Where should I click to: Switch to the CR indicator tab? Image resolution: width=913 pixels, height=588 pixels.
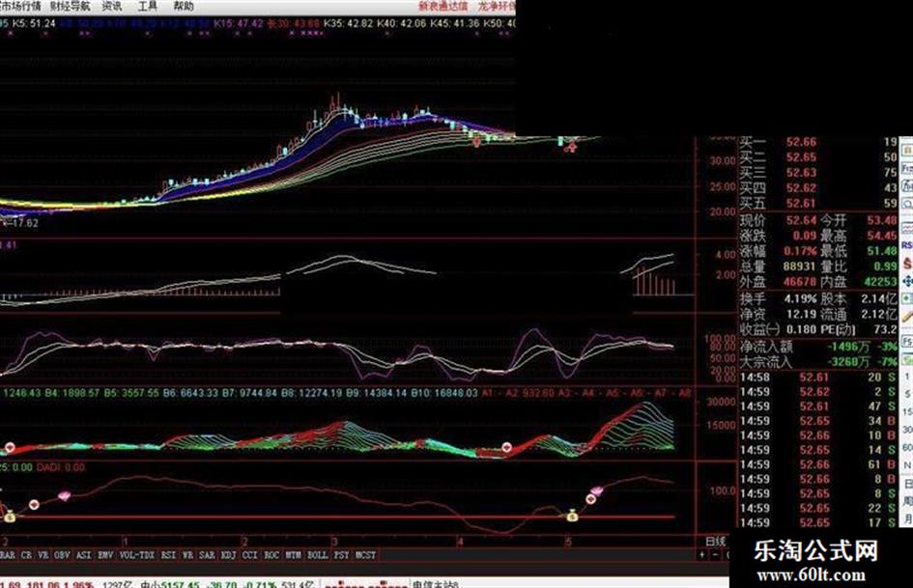point(26,555)
